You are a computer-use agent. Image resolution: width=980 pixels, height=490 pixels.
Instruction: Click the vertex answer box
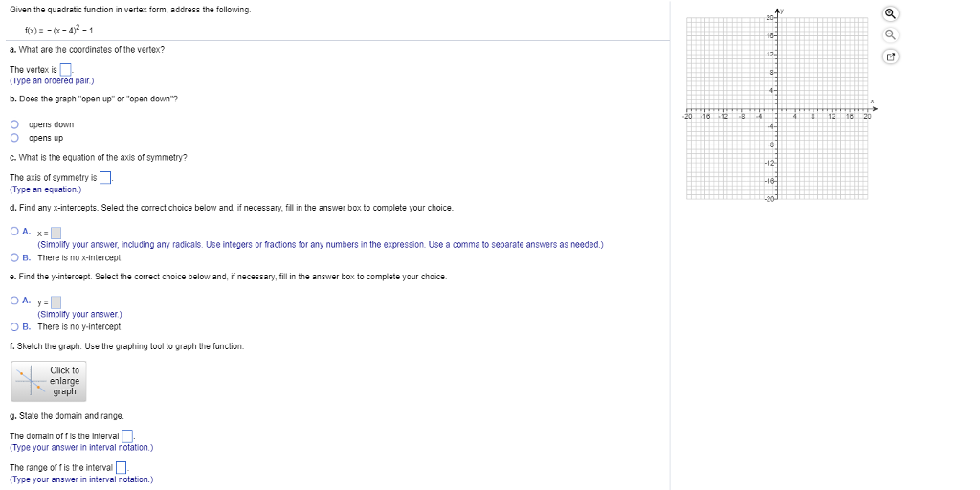[66, 69]
